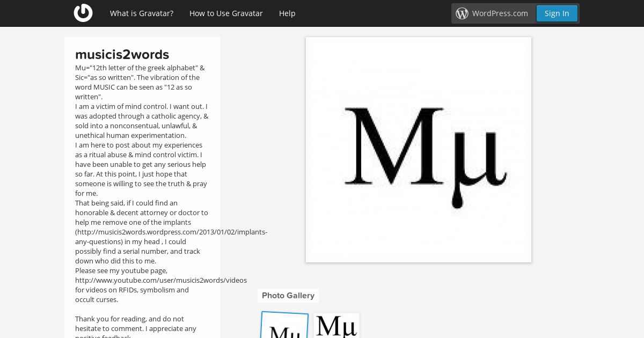
Task: Click the WordPress logo icon
Action: click(462, 13)
